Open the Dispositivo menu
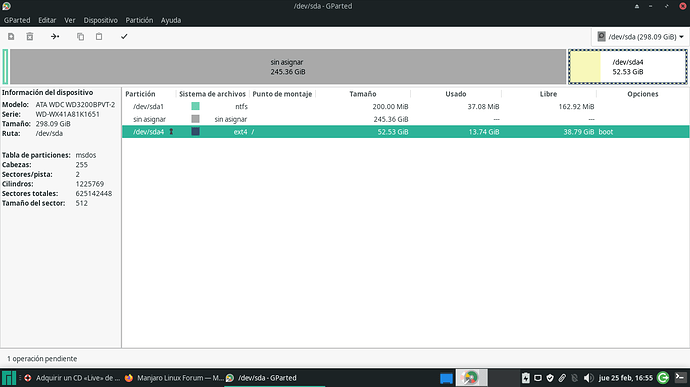The image size is (690, 387). pos(100,20)
